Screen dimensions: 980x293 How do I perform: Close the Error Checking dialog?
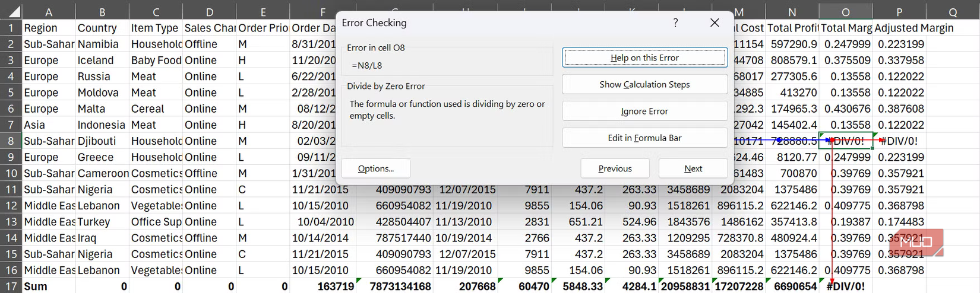pos(715,23)
